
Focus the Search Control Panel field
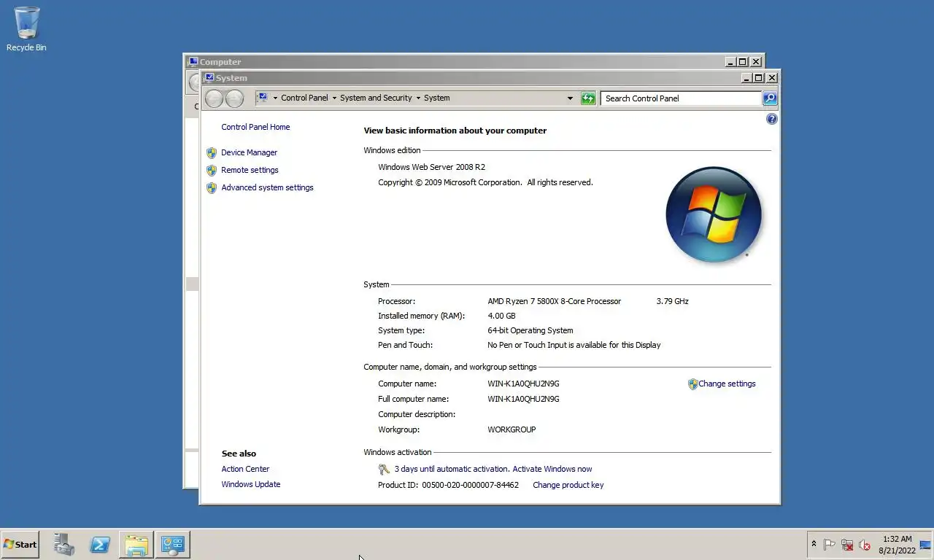coord(681,98)
